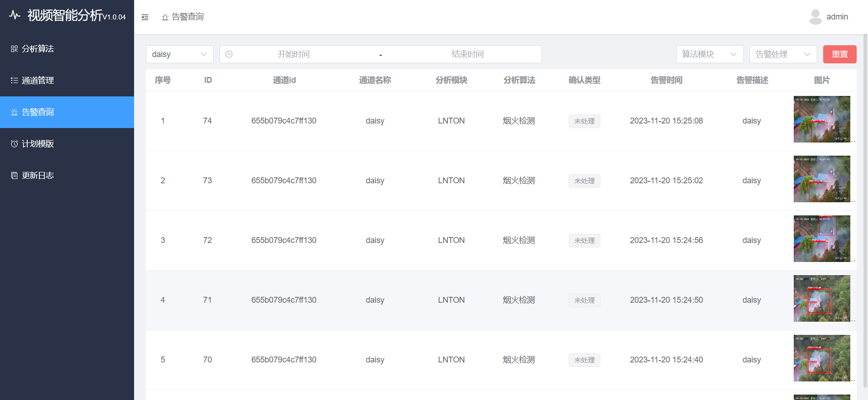Click 未处理 tag in row ID 72

coord(585,241)
